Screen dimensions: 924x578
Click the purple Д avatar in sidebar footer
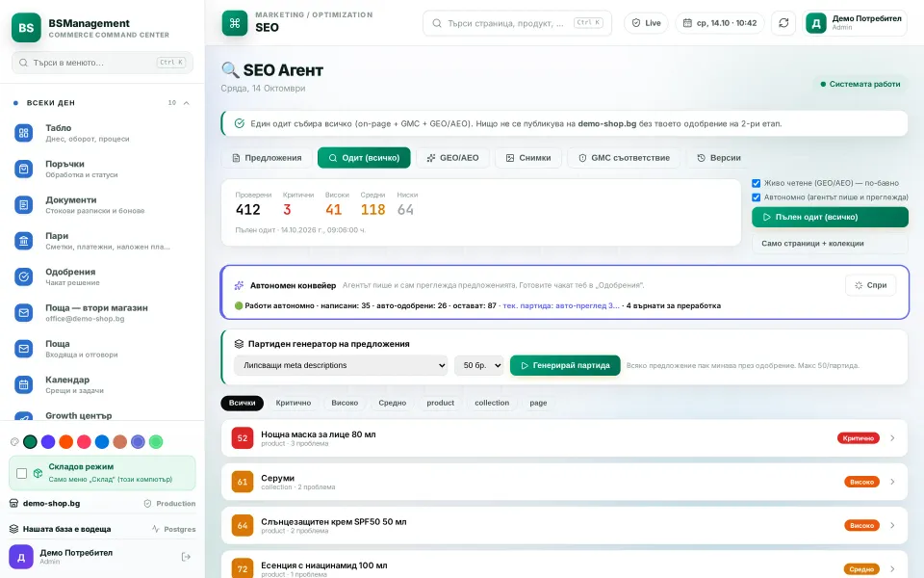click(x=21, y=557)
